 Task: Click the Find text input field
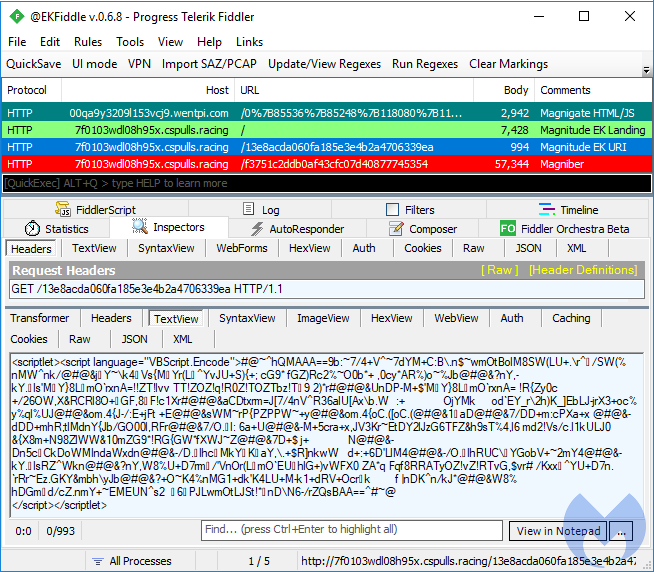click(x=352, y=529)
